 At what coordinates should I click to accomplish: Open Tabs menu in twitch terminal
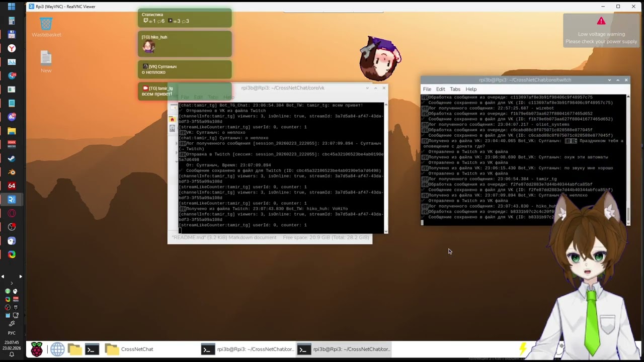click(455, 89)
